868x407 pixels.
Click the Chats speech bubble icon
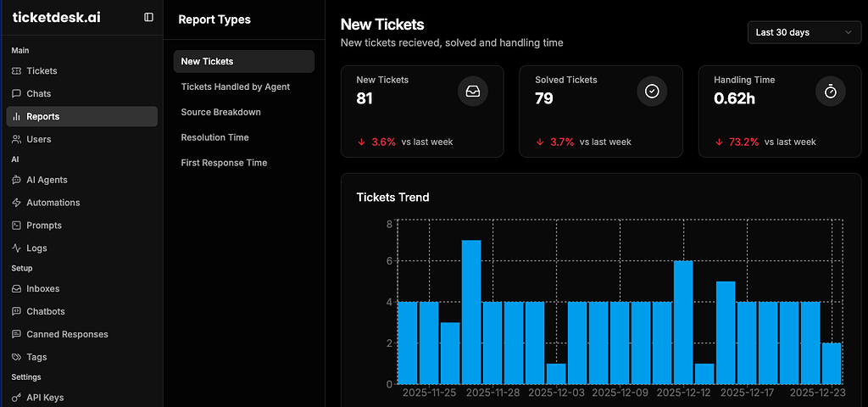point(17,94)
